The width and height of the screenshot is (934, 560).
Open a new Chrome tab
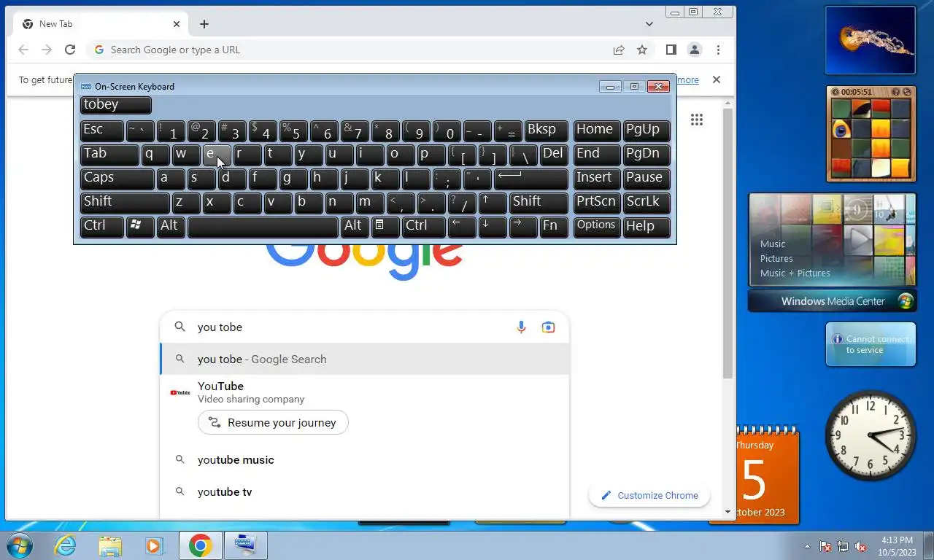pos(204,24)
